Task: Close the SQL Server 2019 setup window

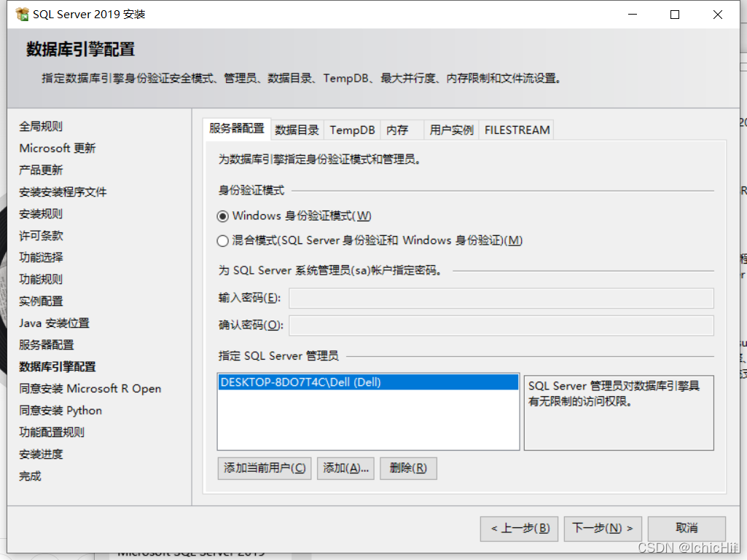Action: click(x=717, y=15)
